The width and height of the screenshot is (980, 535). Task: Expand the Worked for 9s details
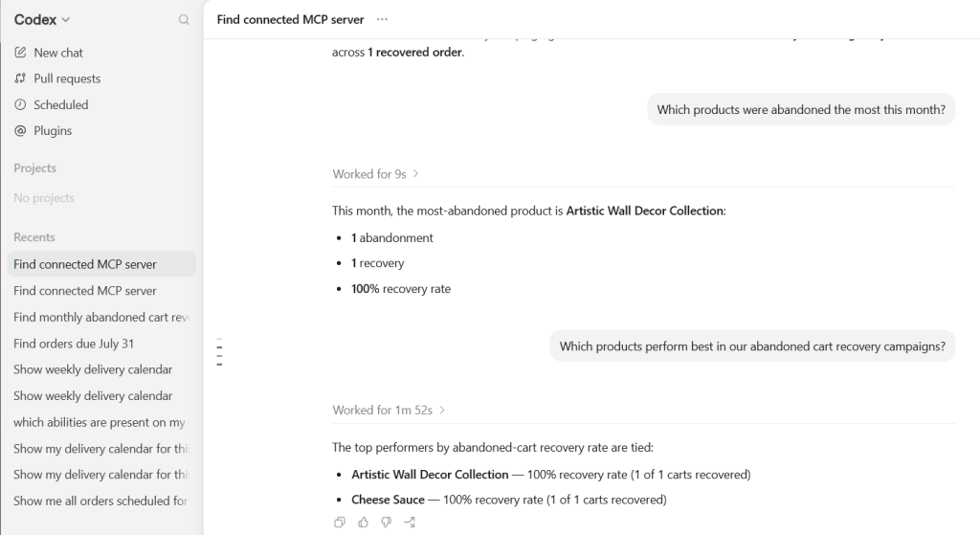point(375,174)
